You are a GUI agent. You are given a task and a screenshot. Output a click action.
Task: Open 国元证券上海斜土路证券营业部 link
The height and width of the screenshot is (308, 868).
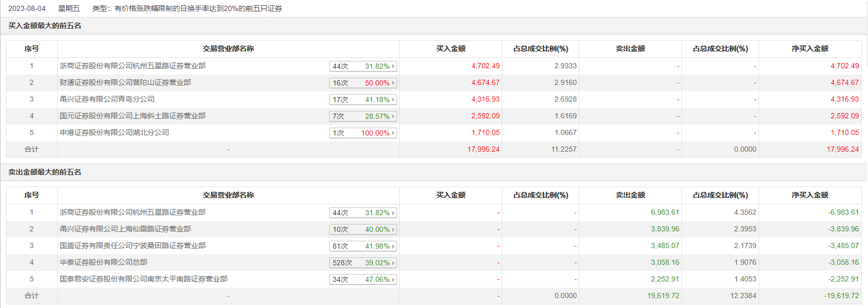click(132, 116)
